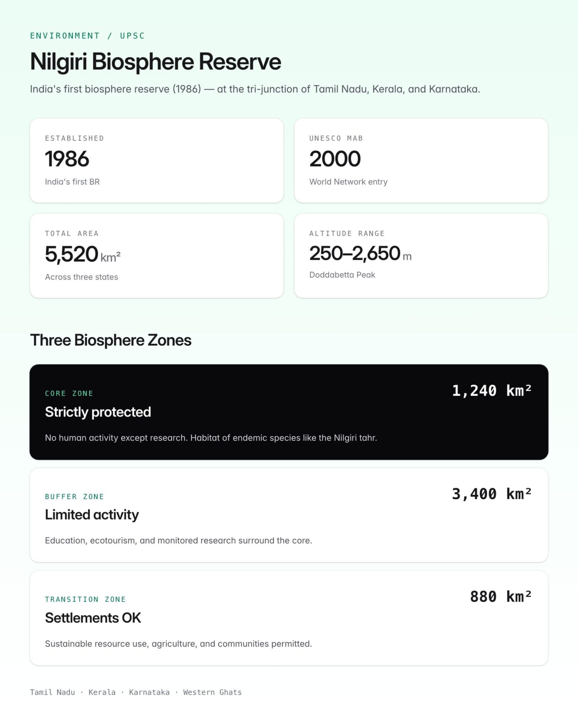Click the Nilgiri Biosphere Reserve heading

[155, 62]
